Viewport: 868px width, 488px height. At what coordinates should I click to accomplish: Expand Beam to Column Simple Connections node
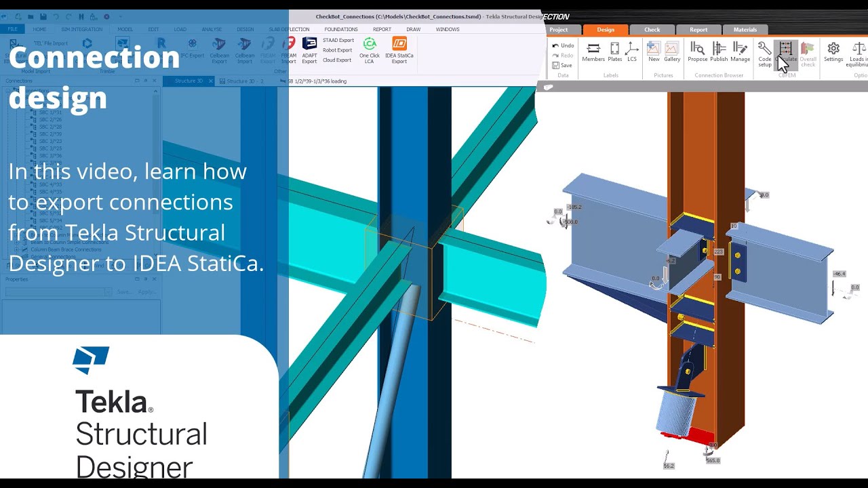pos(16,242)
